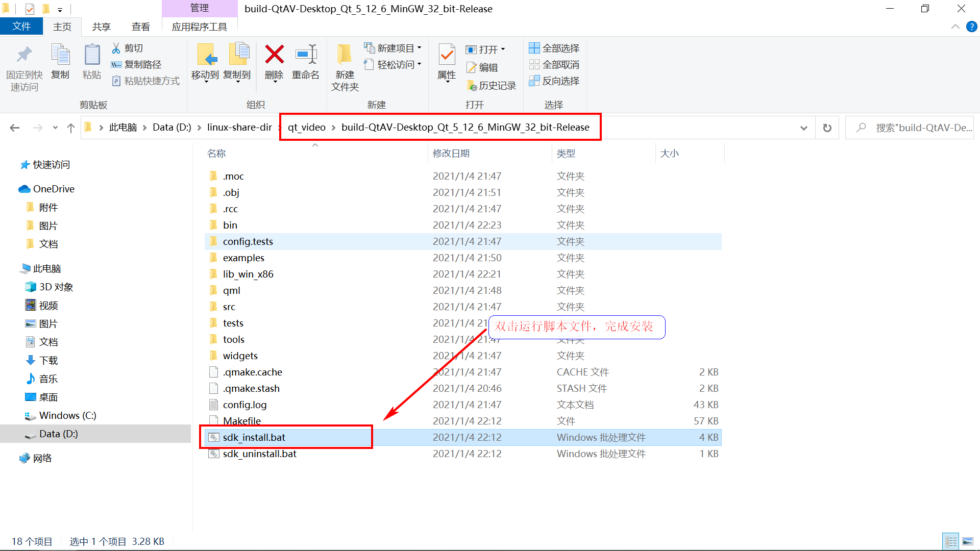Click the refresh button beside address bar

pyautogui.click(x=827, y=128)
